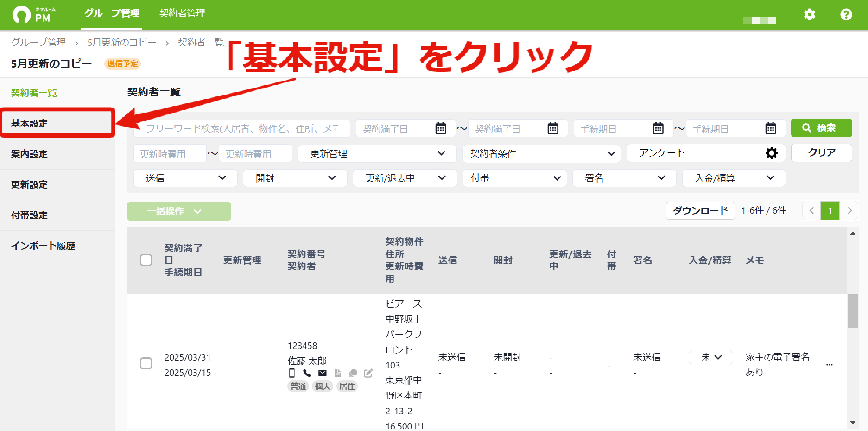Click the chat bubble icon for 佐藤 太郎
This screenshot has height=431, width=868.
click(353, 373)
